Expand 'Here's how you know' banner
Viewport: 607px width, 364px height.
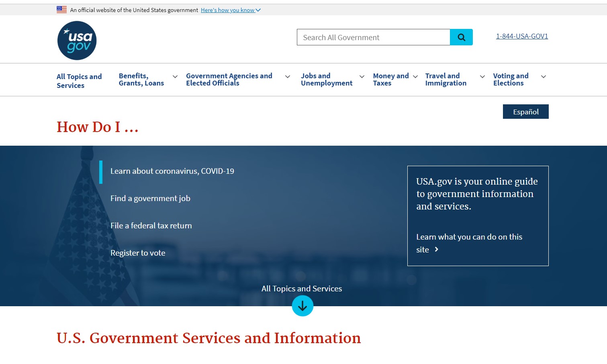(x=231, y=10)
